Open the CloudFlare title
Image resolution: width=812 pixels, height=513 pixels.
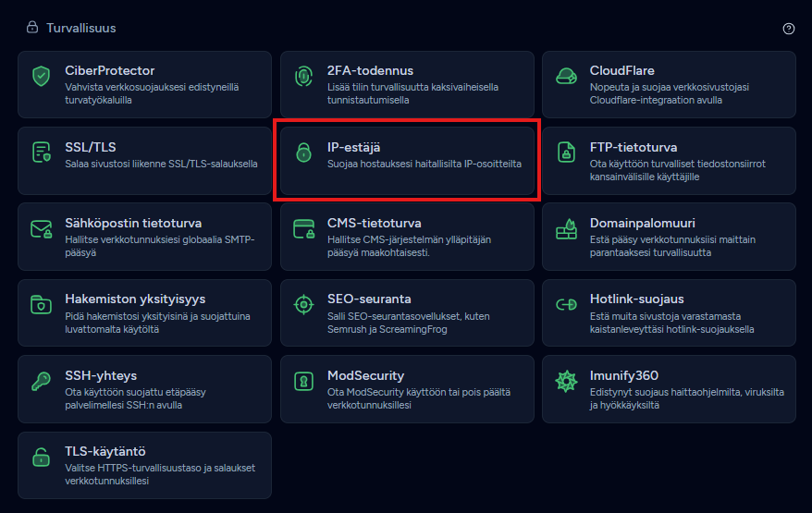(621, 70)
